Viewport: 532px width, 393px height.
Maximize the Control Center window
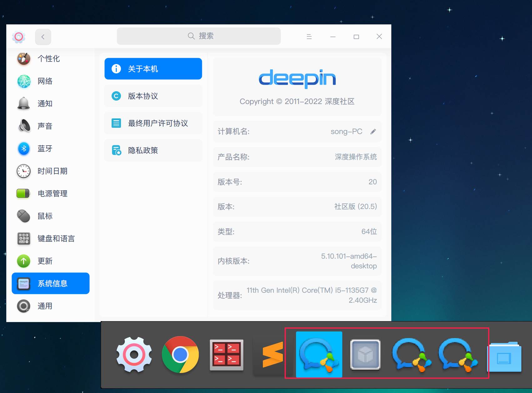point(356,37)
